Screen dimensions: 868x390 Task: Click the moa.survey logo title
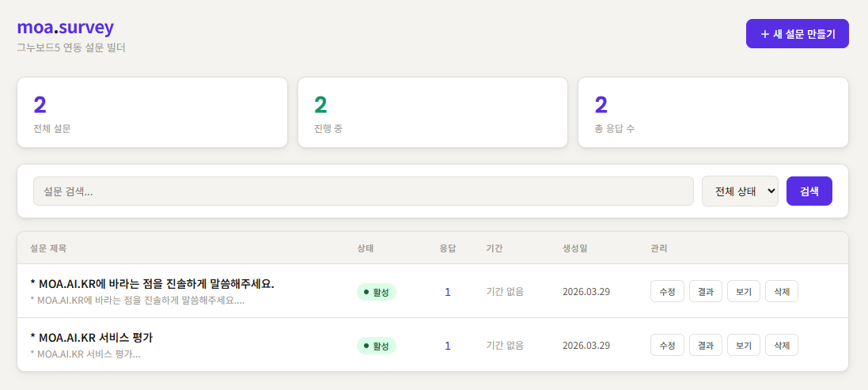pos(66,27)
